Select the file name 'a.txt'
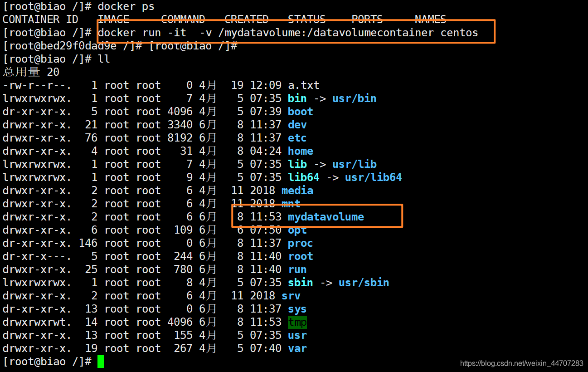Screen dimensions: 588x372 (304, 85)
